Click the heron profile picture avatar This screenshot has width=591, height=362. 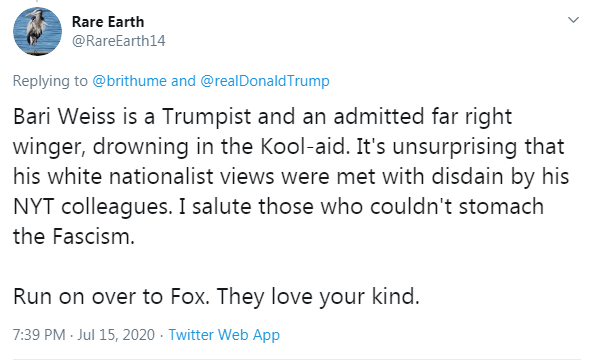tap(37, 31)
